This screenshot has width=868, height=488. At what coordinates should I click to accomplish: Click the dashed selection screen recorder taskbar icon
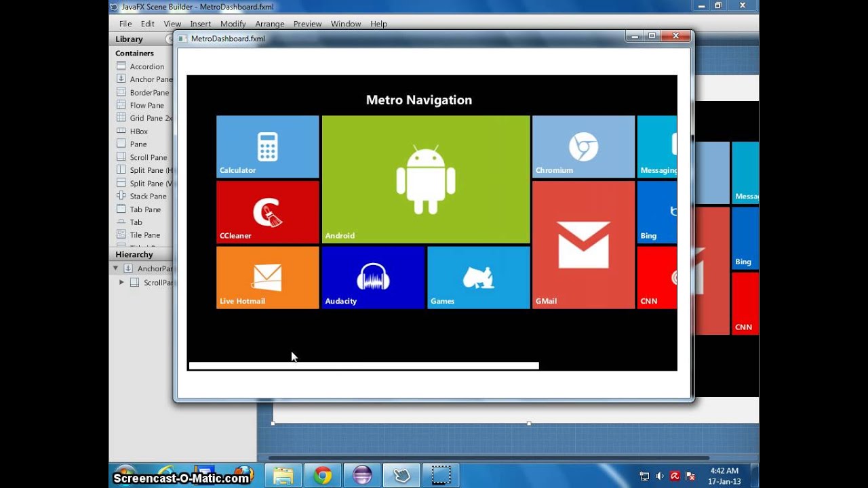coord(441,476)
